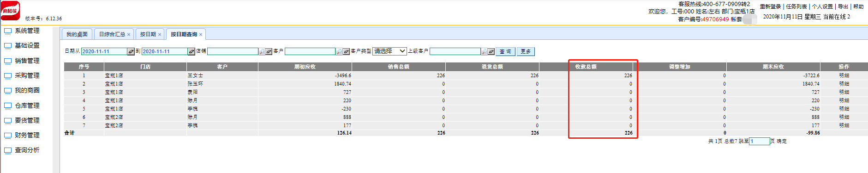Clear the 客户 field with eraser icon
868x173 pixels.
coord(346,51)
